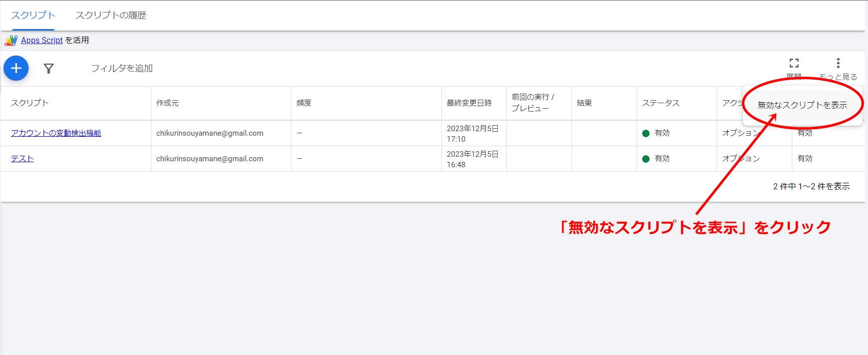The image size is (868, 355).
Task: Open the three-dot more options menu
Action: tap(838, 64)
